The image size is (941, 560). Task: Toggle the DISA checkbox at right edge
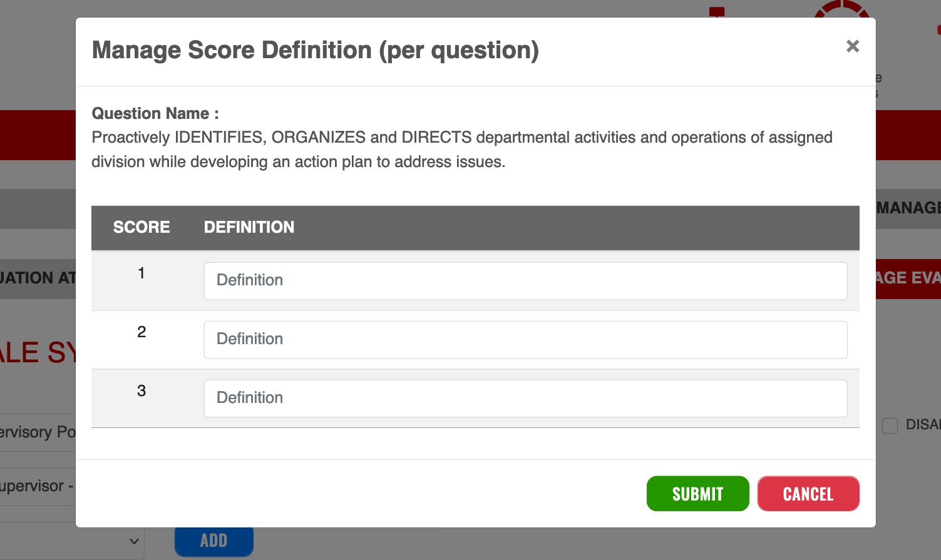tap(890, 425)
